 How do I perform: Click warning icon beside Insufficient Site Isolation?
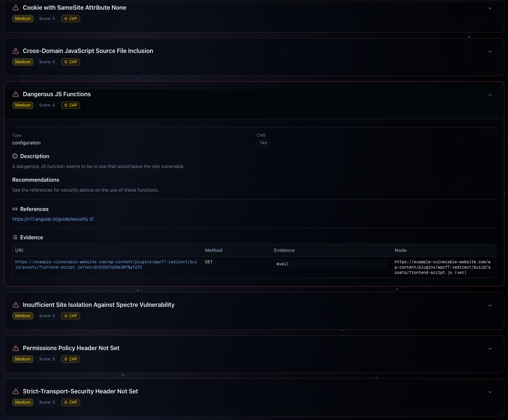pyautogui.click(x=16, y=305)
